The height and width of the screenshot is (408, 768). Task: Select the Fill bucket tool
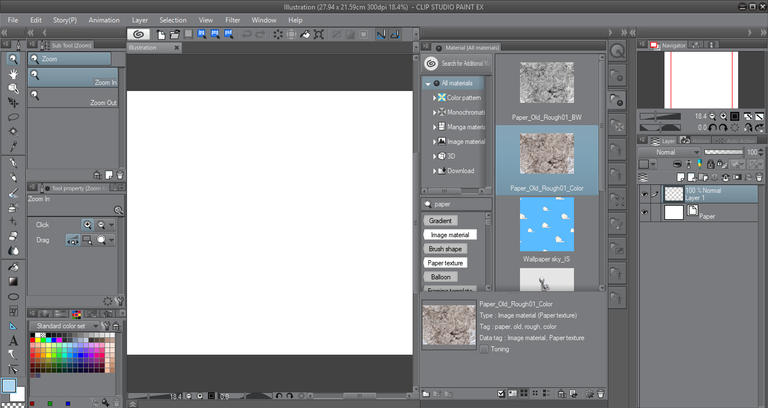[x=13, y=267]
